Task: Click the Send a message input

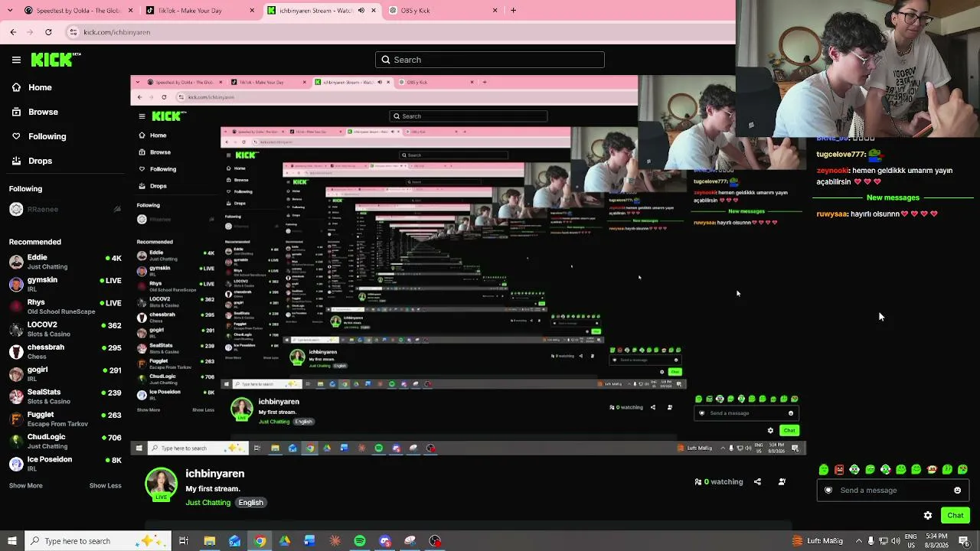Action: click(893, 491)
